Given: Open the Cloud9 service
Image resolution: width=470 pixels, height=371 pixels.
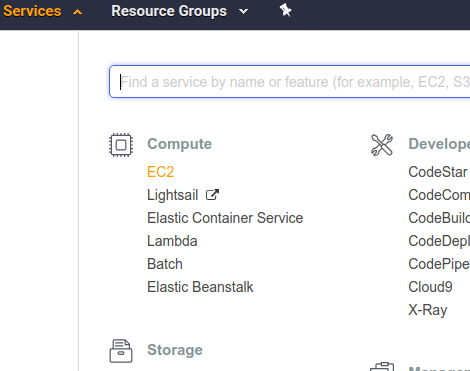Looking at the screenshot, I should pos(430,287).
